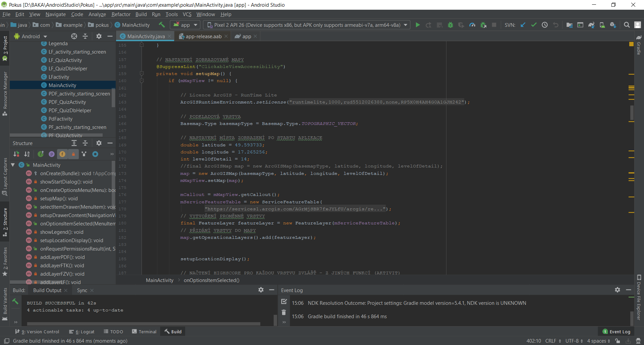Click locate target icon in Project panel
The image size is (644, 345).
(x=74, y=36)
